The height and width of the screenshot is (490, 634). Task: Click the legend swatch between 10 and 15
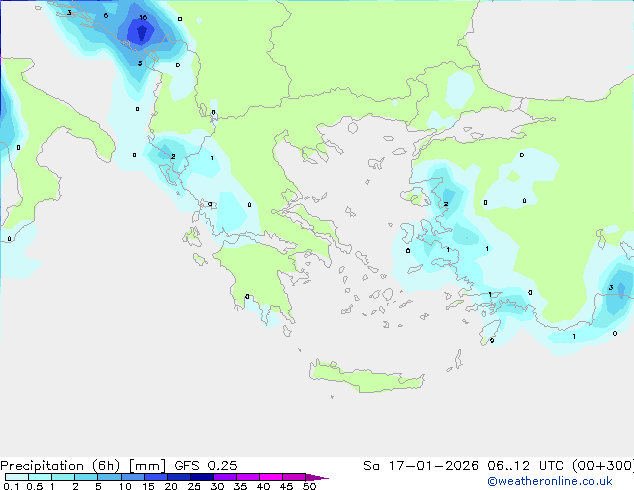point(133,477)
